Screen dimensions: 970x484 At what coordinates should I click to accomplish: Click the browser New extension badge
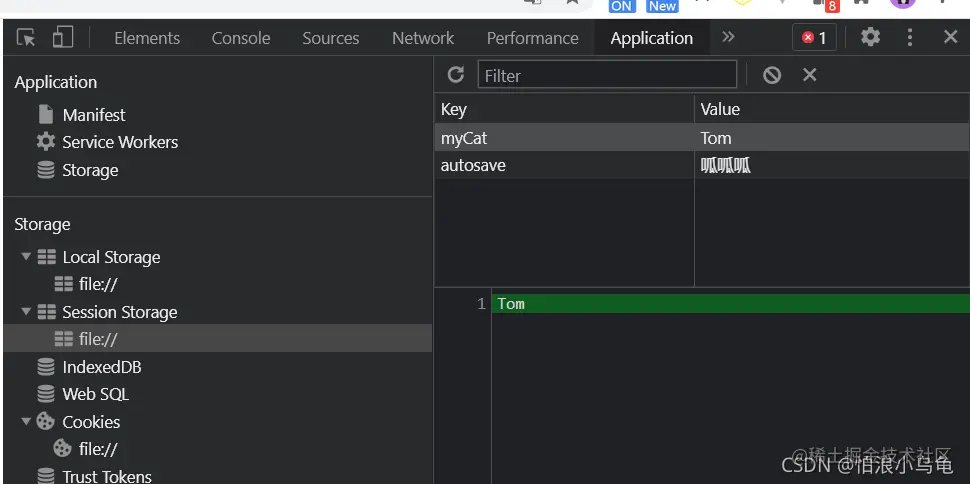tap(662, 6)
